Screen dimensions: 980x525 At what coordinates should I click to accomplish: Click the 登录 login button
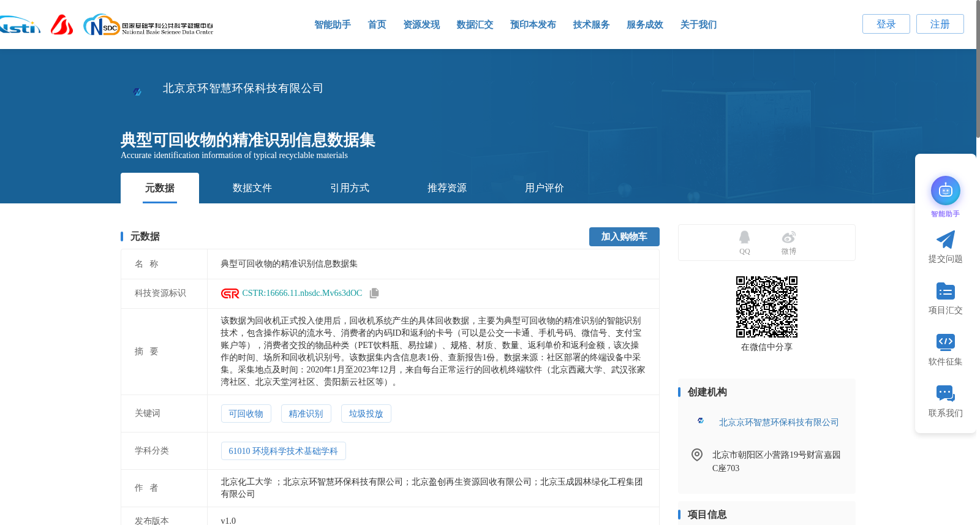[886, 24]
